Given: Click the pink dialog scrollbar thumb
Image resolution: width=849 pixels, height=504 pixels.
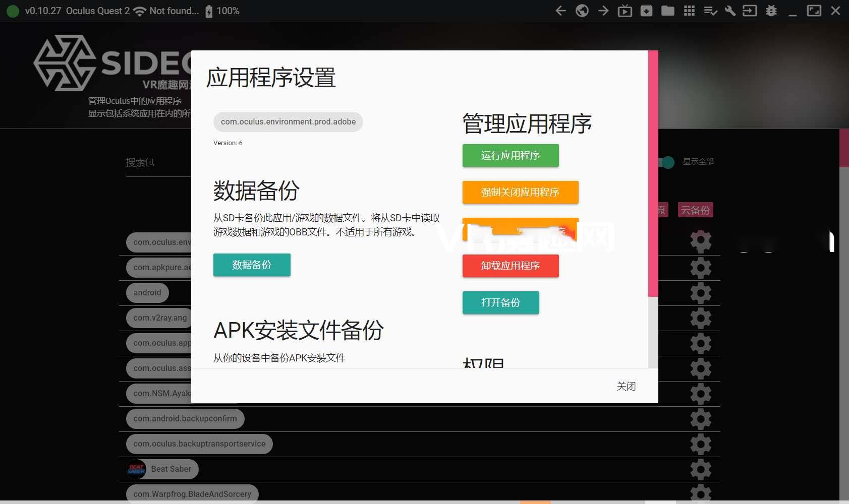Looking at the screenshot, I should pos(653,173).
